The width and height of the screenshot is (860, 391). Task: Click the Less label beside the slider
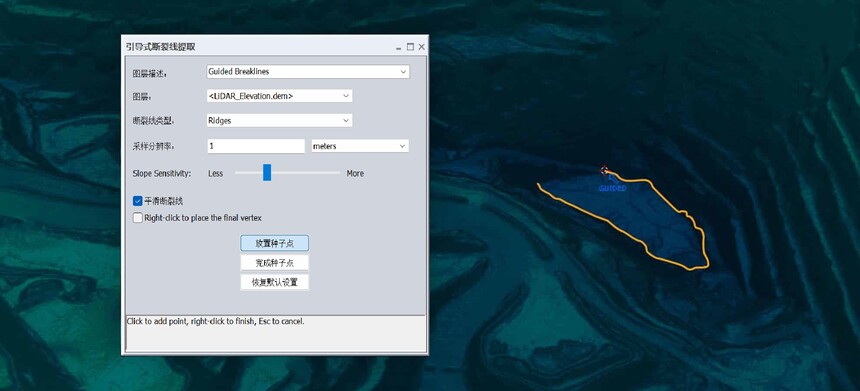coord(216,173)
